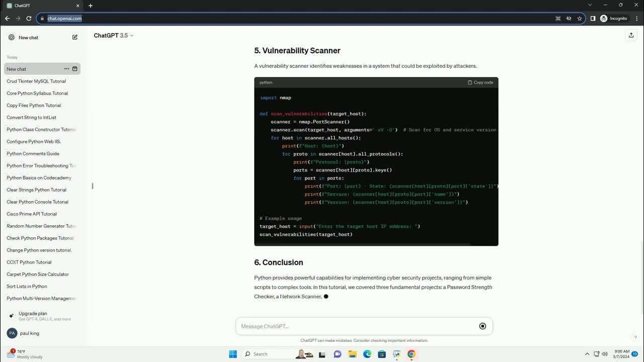Image resolution: width=644 pixels, height=362 pixels.
Task: Reload the current page
Action: click(x=29, y=18)
